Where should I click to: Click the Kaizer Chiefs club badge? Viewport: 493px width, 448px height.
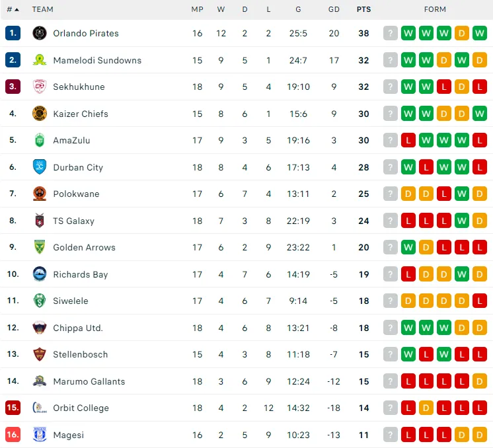(40, 114)
